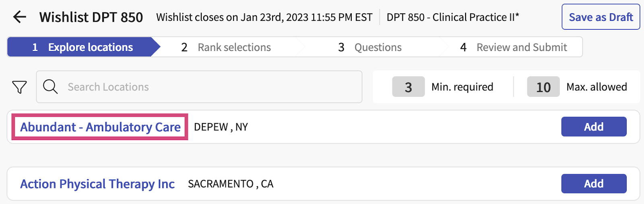The image size is (644, 204).
Task: Add Abundant - Ambulatory Care to wishlist
Action: pyautogui.click(x=594, y=127)
